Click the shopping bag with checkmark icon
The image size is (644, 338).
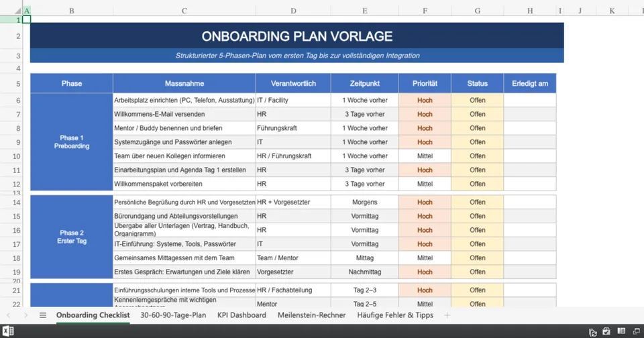(606, 331)
